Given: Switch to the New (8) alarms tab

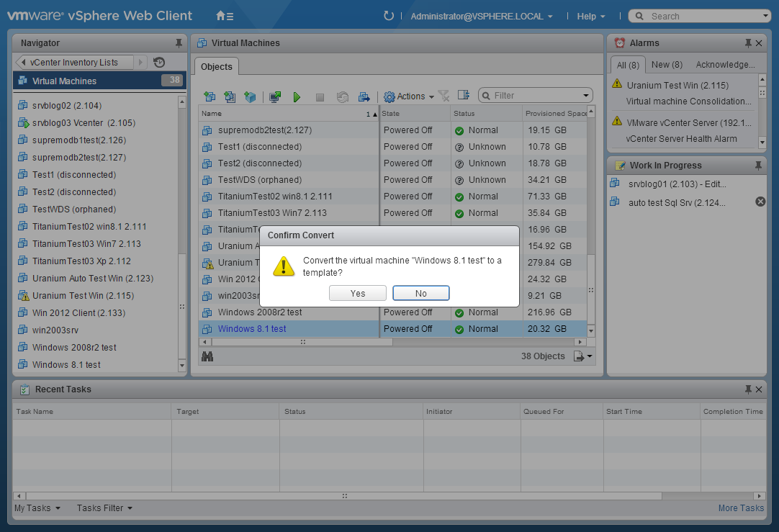Looking at the screenshot, I should [x=667, y=65].
